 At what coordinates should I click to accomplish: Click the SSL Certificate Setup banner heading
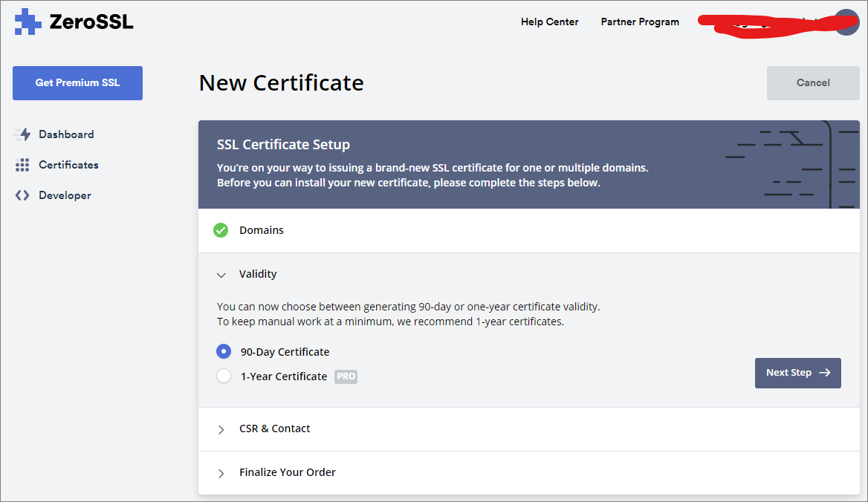tap(283, 144)
